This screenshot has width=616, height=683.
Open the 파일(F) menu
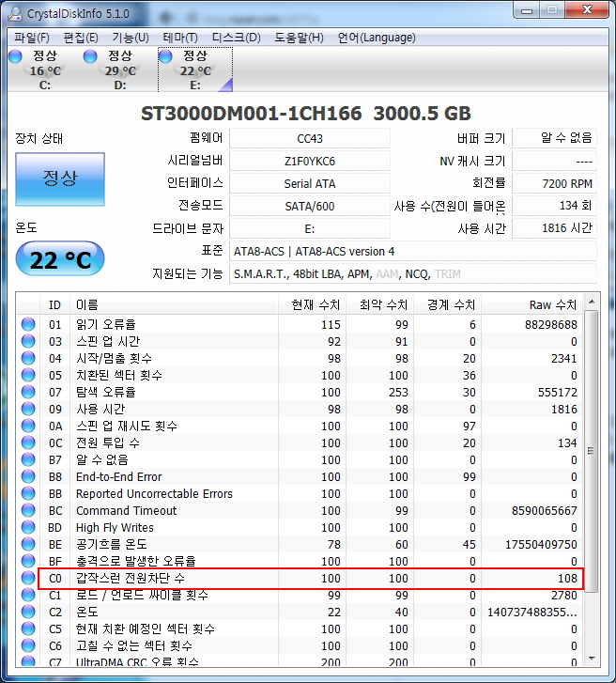click(x=31, y=38)
